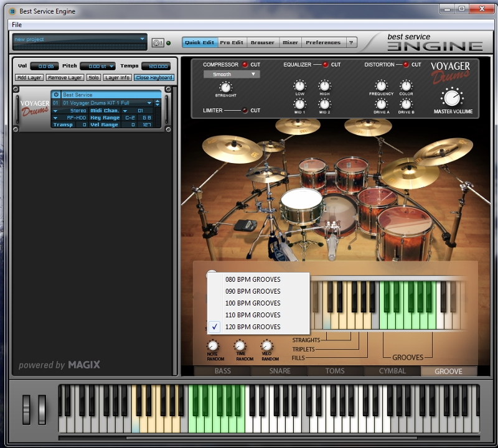Toggle the DISTORTION cut LED

406,65
